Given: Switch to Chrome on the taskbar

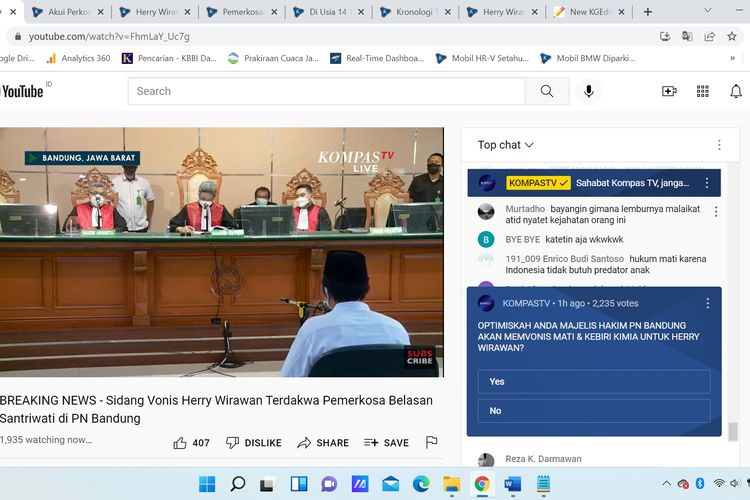Looking at the screenshot, I should click(x=482, y=484).
